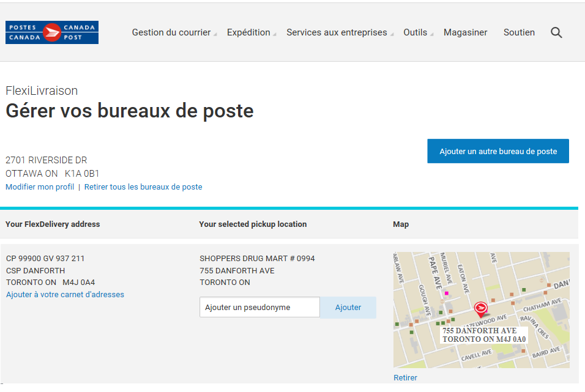Image resolution: width=585 pixels, height=392 pixels.
Task: Click the Ajouter pseudonym button
Action: pyautogui.click(x=348, y=308)
